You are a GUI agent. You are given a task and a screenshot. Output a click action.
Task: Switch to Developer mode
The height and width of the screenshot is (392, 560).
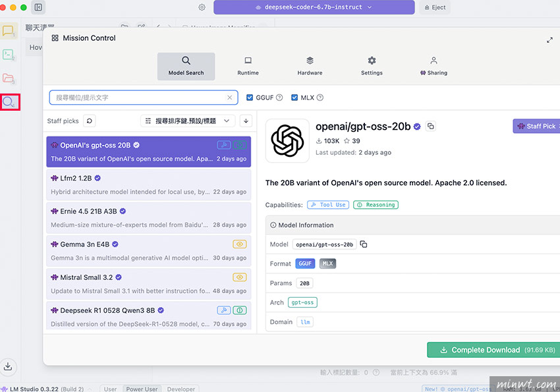click(181, 389)
